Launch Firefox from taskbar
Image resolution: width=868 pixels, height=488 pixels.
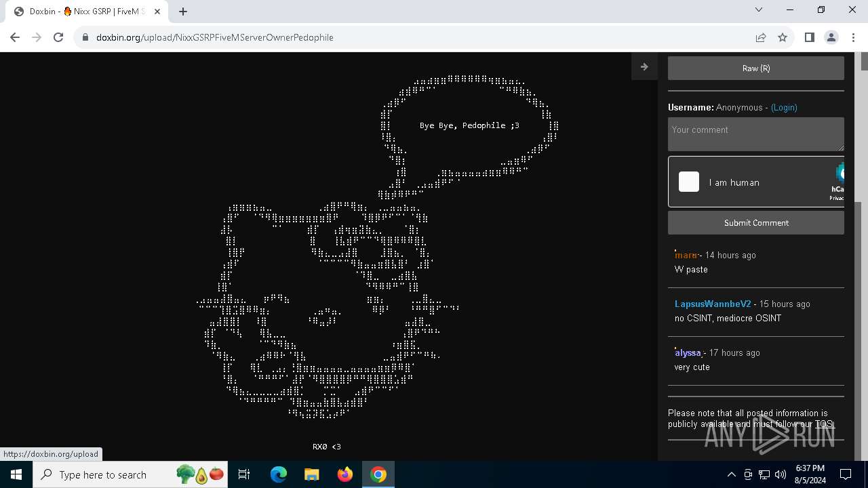(344, 474)
